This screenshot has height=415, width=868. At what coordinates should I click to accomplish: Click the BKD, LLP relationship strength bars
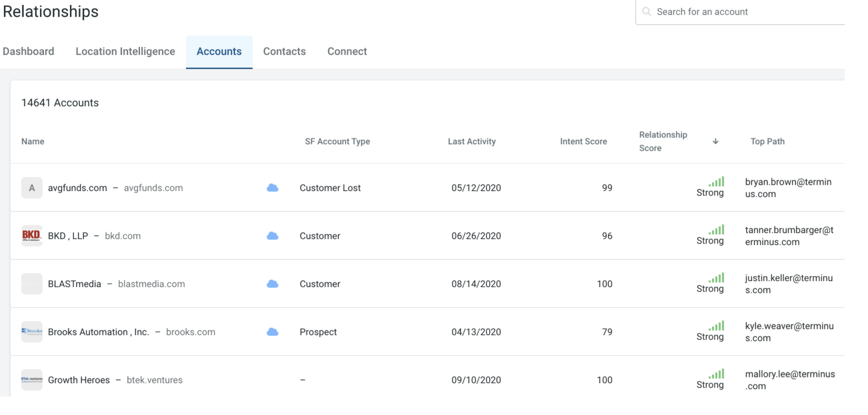[x=716, y=229]
